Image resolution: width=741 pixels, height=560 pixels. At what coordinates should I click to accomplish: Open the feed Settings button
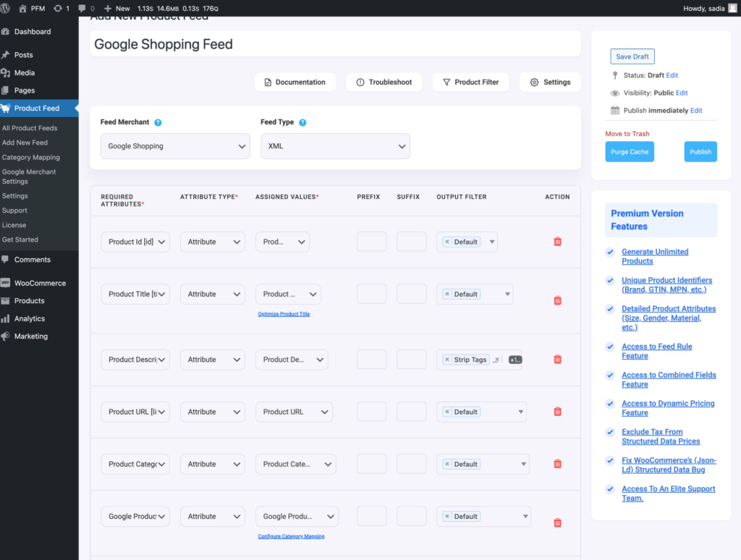click(x=550, y=82)
